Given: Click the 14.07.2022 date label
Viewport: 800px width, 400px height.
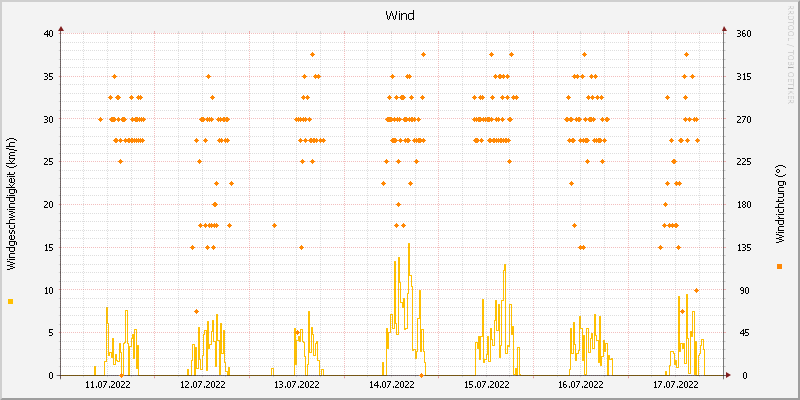Looking at the screenshot, I should (x=392, y=385).
